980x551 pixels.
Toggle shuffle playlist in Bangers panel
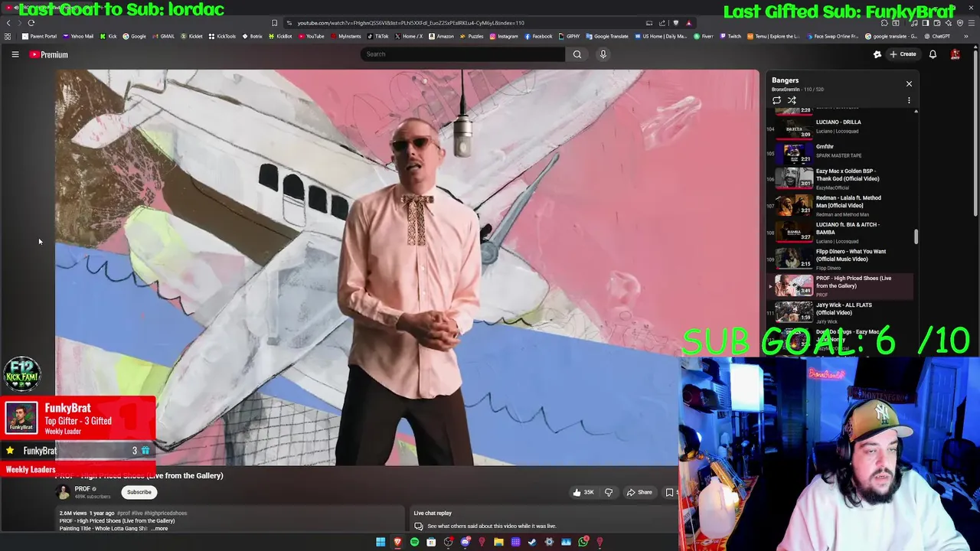(792, 100)
